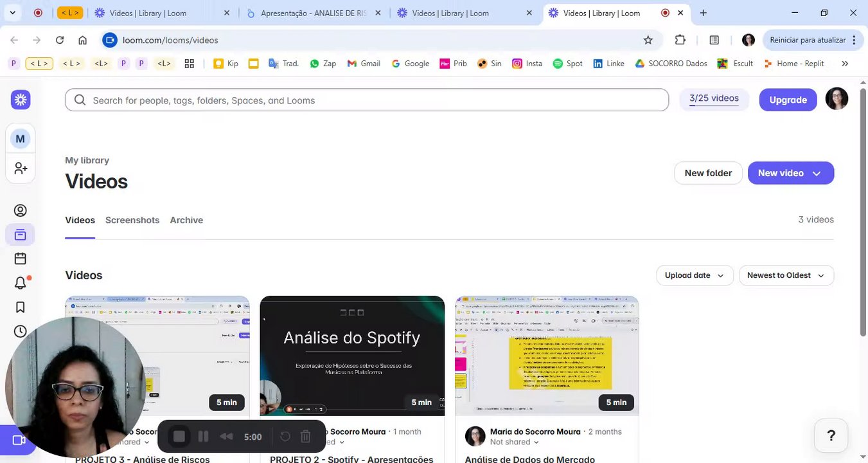Image resolution: width=868 pixels, height=463 pixels.
Task: Show more bookmarks with the chevron
Action: pyautogui.click(x=845, y=64)
